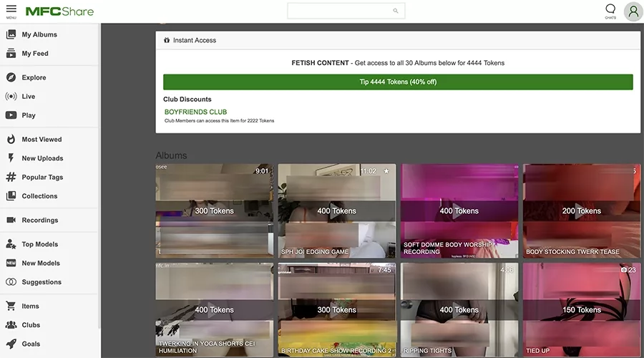Open the user profile avatar icon

[633, 11]
